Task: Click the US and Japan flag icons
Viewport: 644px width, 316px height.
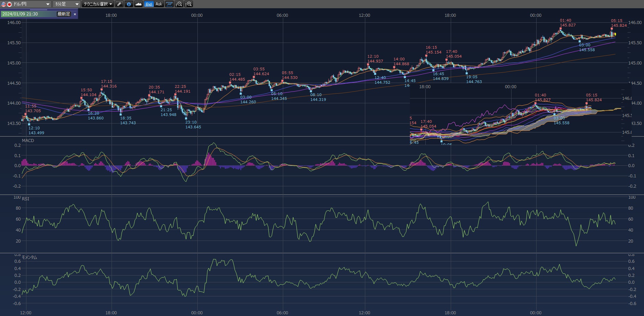Action: 7,4
